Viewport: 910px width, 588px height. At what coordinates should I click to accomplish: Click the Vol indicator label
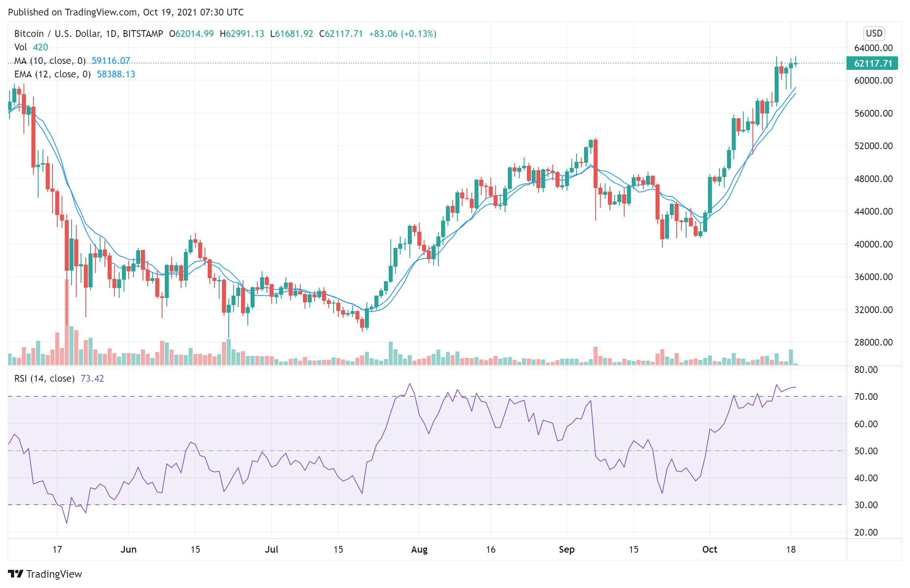[21, 47]
